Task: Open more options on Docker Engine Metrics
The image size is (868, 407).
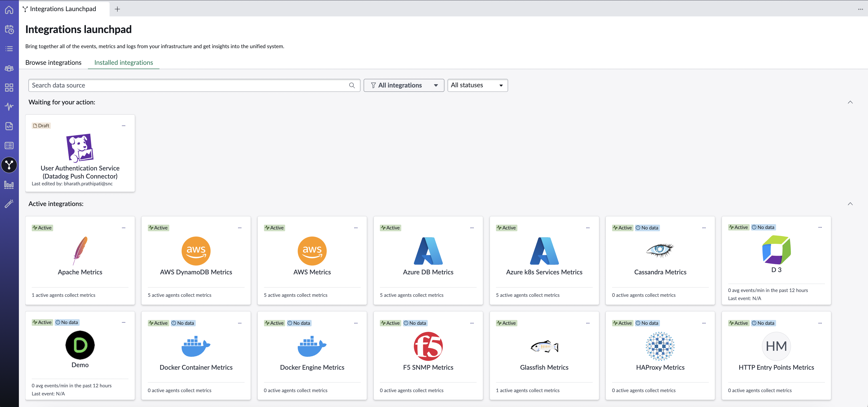Action: tap(356, 323)
